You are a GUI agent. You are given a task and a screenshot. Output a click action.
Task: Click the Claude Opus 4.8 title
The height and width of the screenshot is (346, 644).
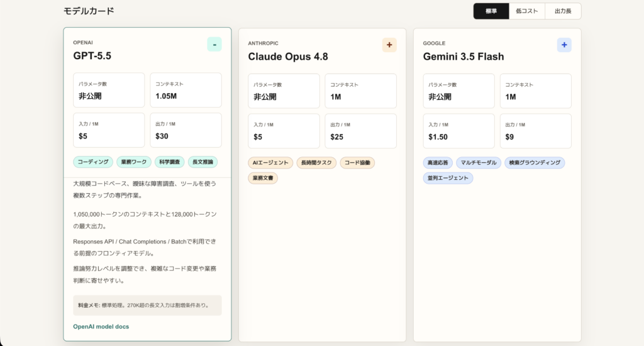[288, 57]
